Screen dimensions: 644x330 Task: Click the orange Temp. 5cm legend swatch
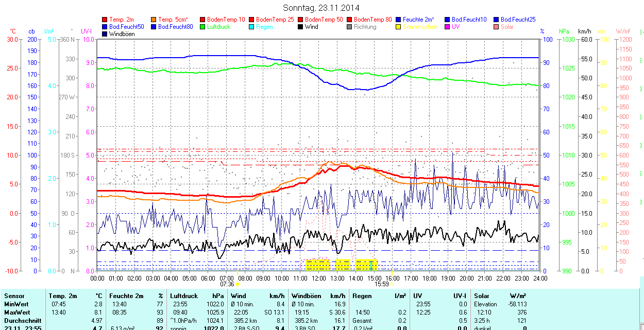[x=154, y=20]
